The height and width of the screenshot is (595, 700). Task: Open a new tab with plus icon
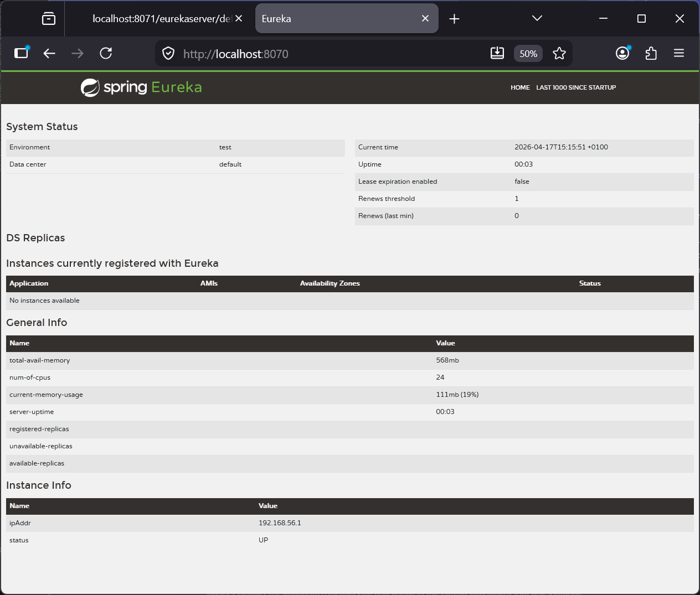(x=454, y=19)
